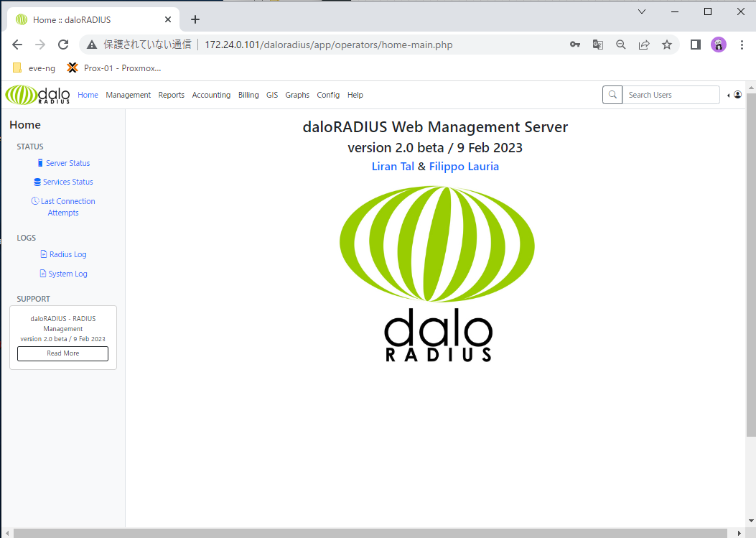Click the System Log file icon

click(x=43, y=274)
